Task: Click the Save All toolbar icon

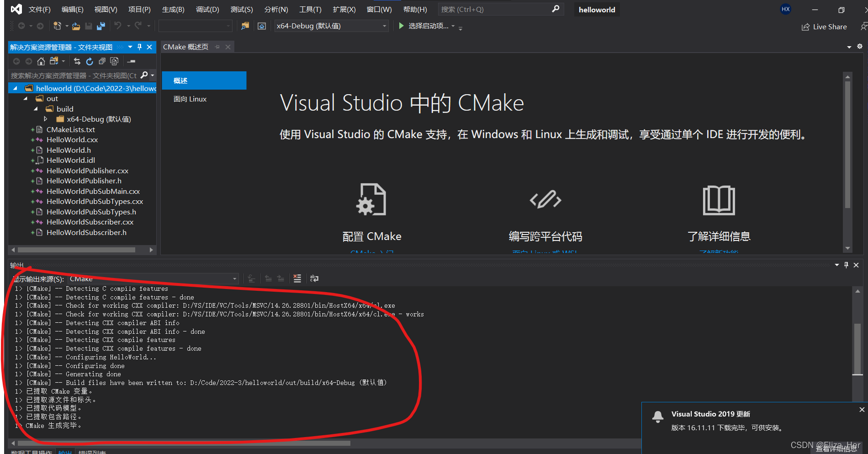Action: pyautogui.click(x=101, y=26)
